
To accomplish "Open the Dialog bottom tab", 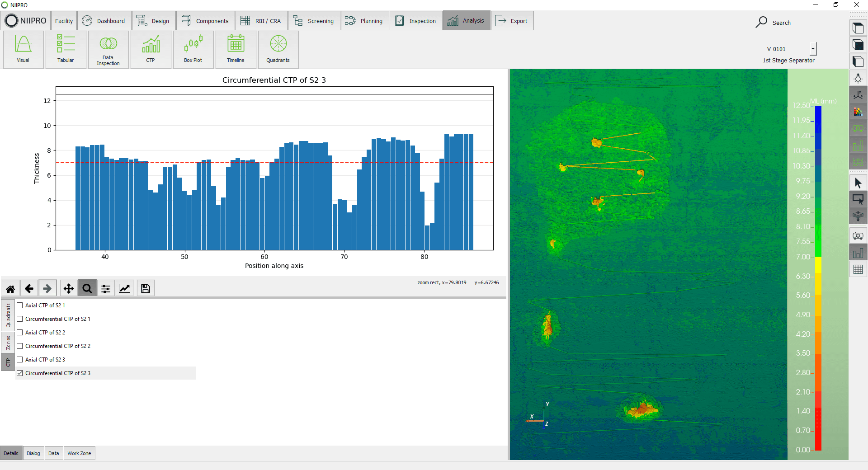I will [33, 453].
